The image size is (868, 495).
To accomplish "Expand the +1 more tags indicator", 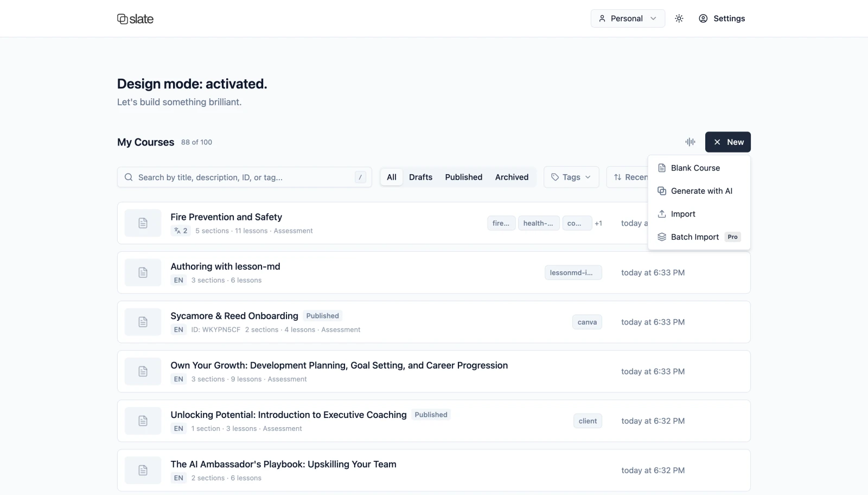I will coord(598,223).
